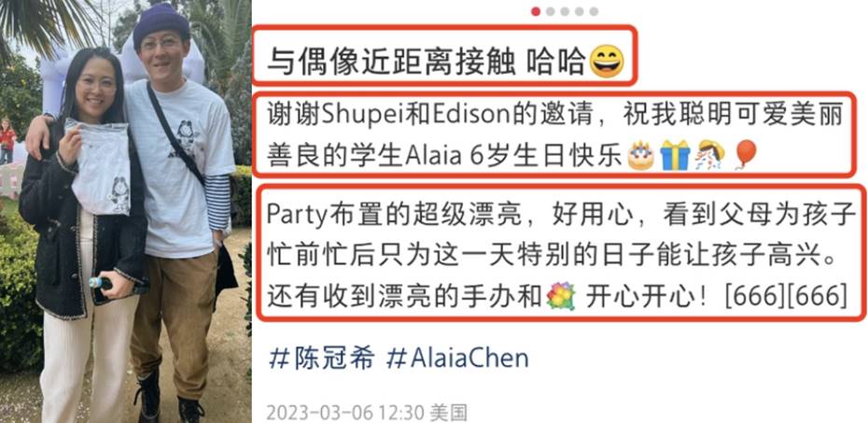Select the first red carousel dot
The height and width of the screenshot is (423, 868).
tap(536, 11)
